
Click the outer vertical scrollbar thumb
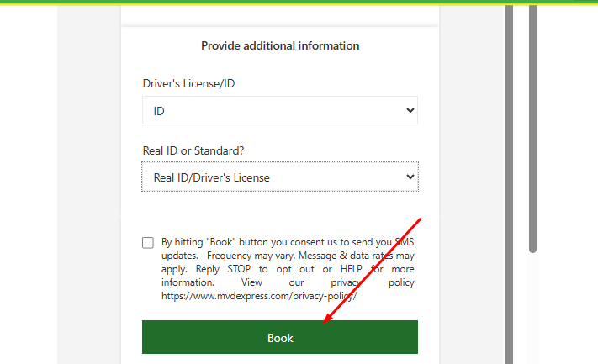pos(532,129)
